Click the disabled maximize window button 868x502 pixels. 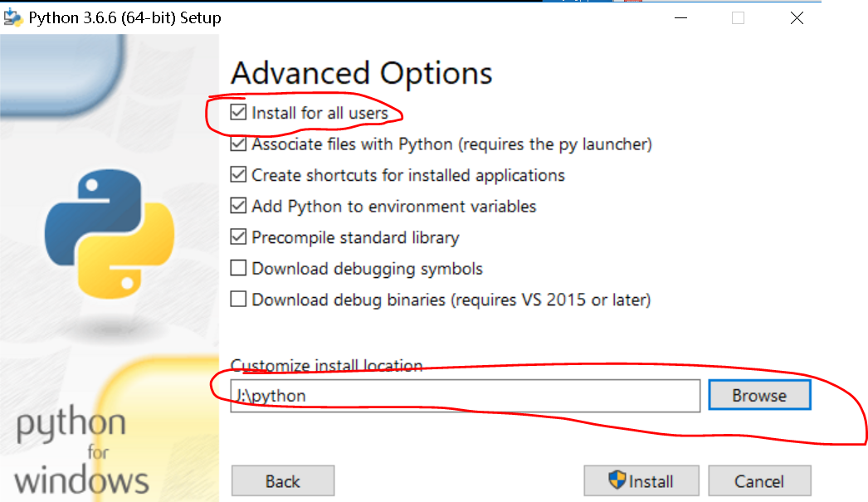pyautogui.click(x=738, y=17)
